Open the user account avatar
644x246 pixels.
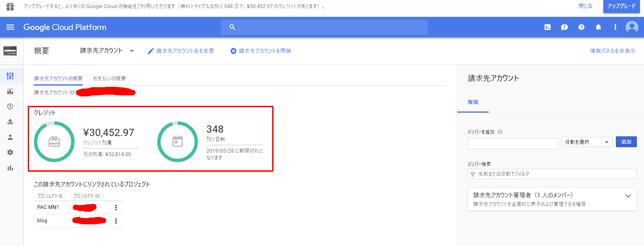pyautogui.click(x=632, y=27)
